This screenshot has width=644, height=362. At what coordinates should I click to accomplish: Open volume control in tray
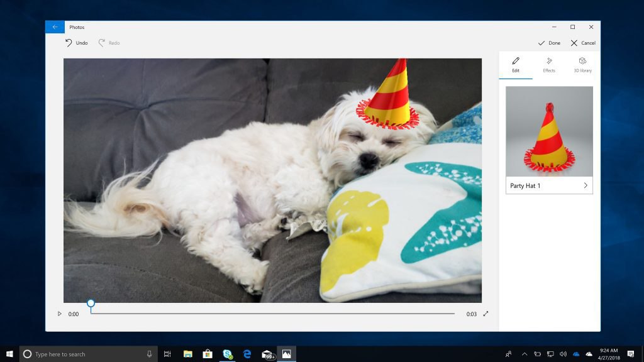563,354
